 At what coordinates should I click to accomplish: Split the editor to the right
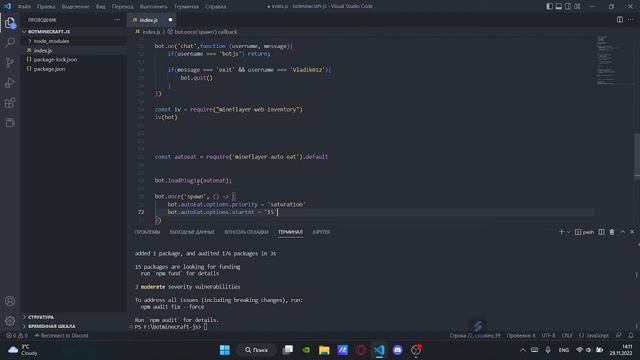(x=620, y=20)
